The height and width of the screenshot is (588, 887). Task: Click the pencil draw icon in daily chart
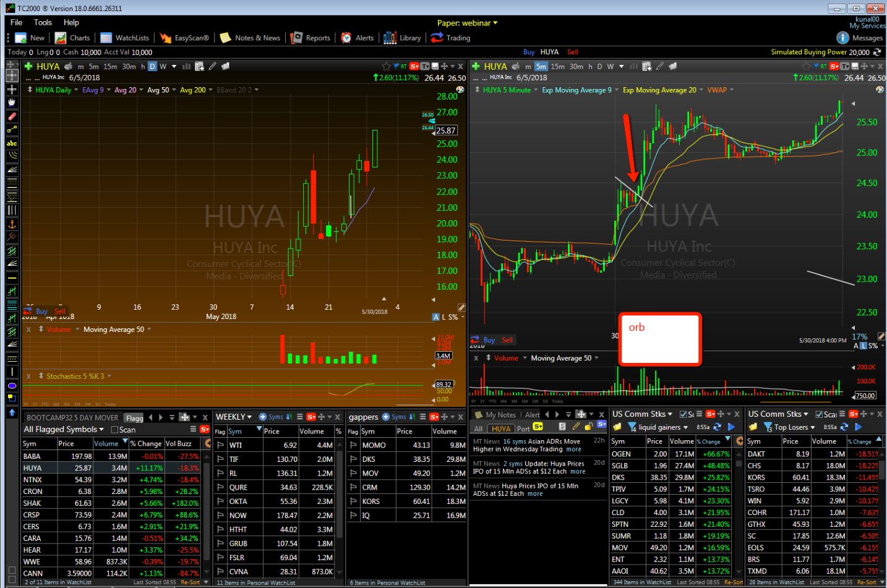coord(212,66)
